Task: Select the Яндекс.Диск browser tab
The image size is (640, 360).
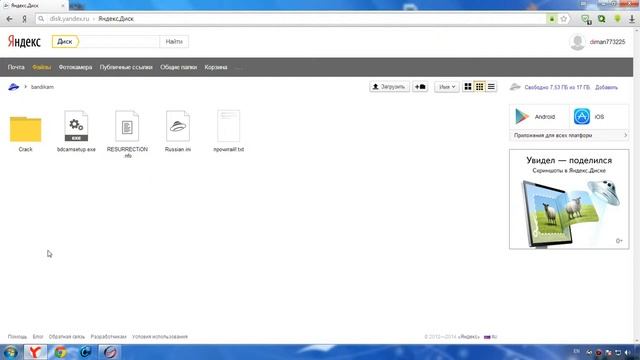Action: click(34, 6)
